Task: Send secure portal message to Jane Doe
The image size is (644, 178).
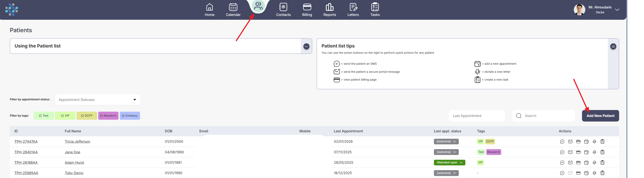Action: click(570, 152)
